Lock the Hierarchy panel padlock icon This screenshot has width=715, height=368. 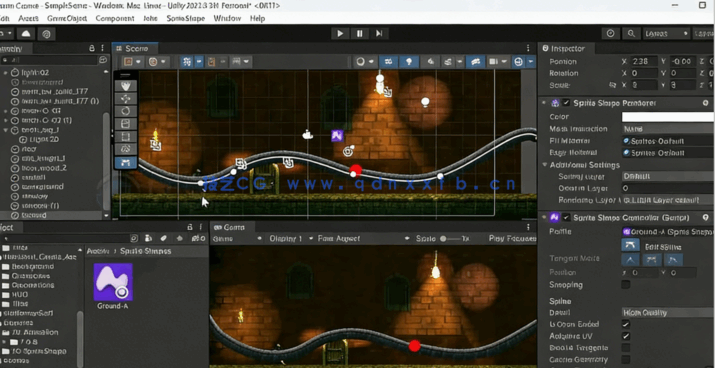(92, 48)
